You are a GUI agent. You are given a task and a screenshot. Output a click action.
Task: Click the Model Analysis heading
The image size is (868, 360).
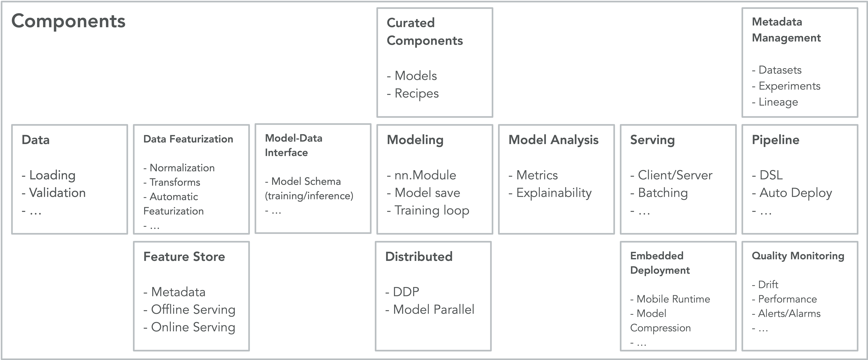tap(553, 140)
